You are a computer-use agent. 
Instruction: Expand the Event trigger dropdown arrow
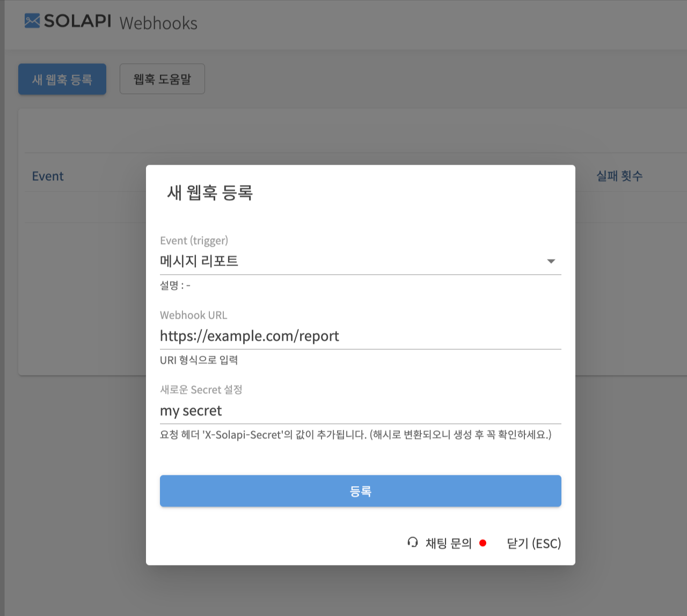551,261
